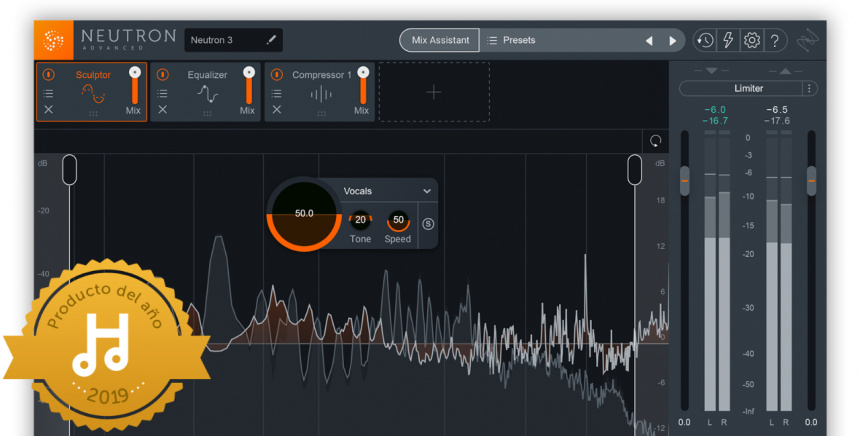Click the output peak value -6.5
The height and width of the screenshot is (436, 860).
(777, 110)
